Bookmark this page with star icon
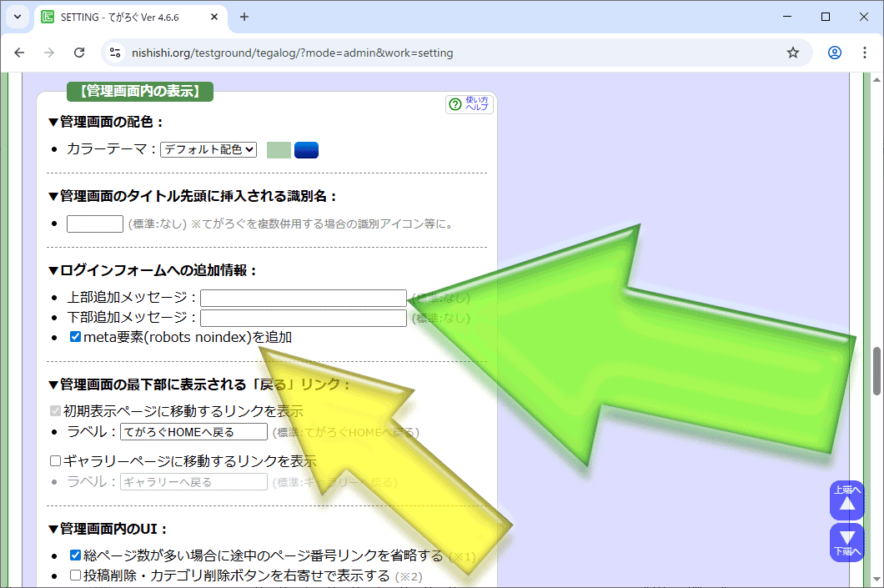 792,53
